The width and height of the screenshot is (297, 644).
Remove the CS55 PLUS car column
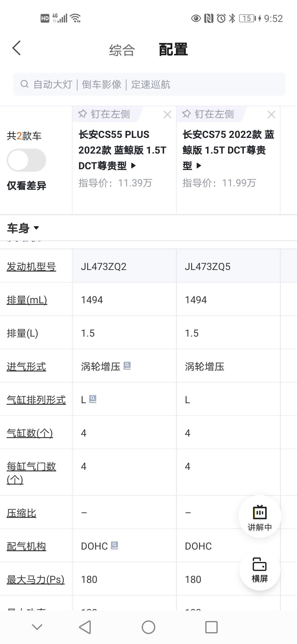[x=167, y=114]
